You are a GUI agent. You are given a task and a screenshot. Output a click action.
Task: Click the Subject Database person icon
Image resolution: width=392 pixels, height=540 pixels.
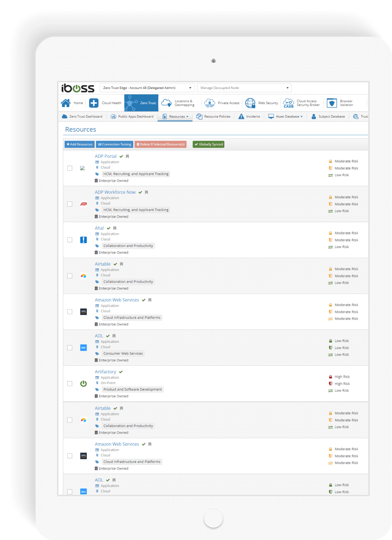pos(314,116)
